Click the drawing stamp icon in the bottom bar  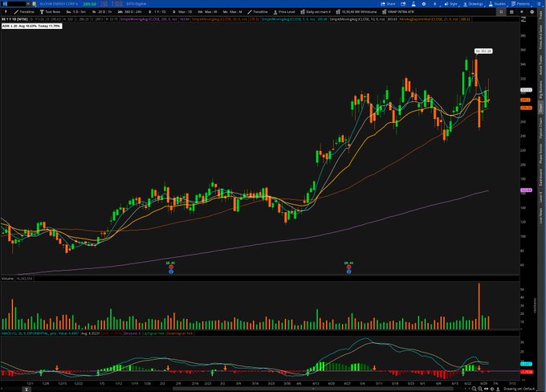pyautogui.click(x=499, y=389)
